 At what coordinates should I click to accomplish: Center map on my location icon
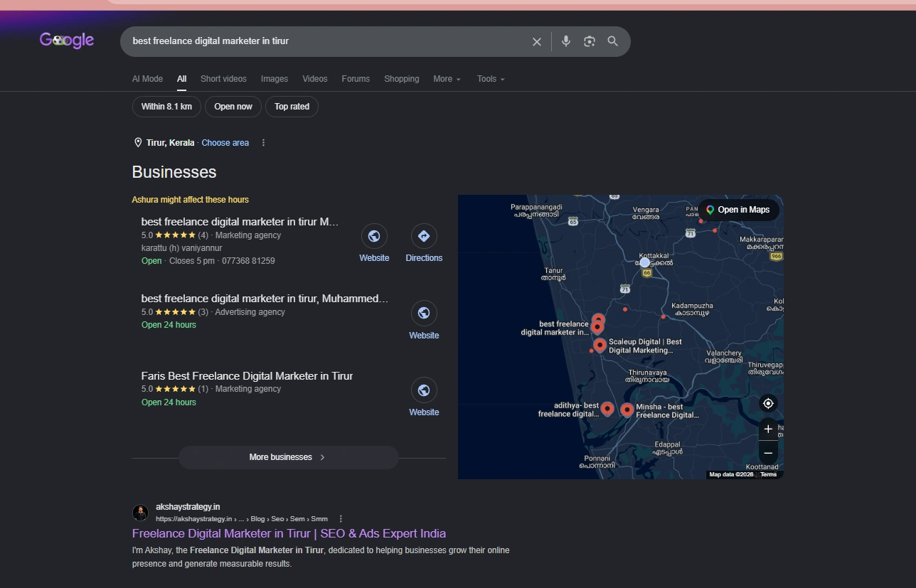tap(768, 404)
